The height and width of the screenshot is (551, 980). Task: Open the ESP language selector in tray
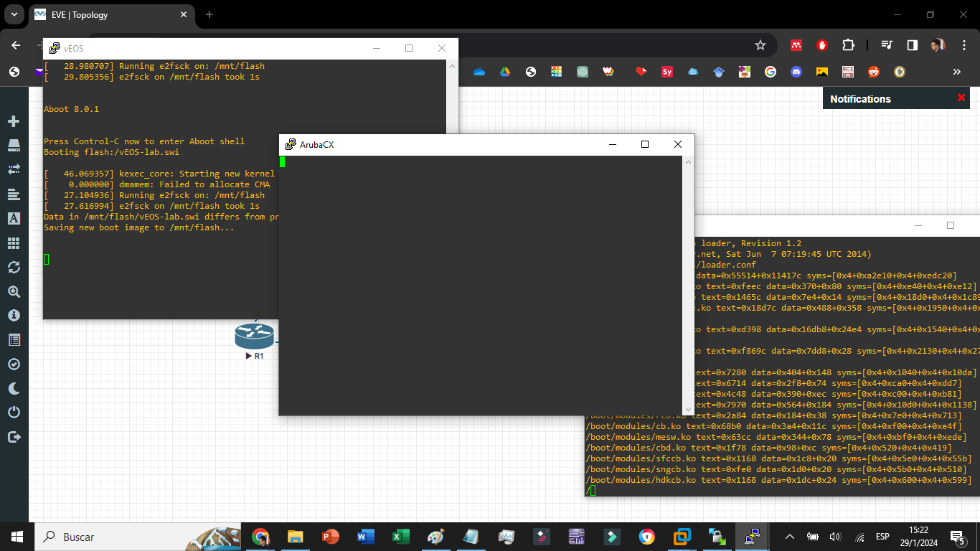882,537
